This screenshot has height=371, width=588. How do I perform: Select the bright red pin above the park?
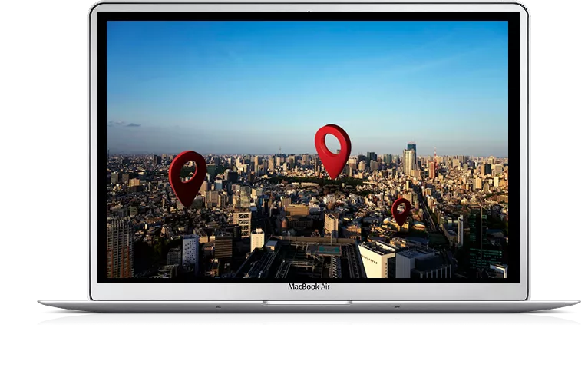[x=332, y=151]
